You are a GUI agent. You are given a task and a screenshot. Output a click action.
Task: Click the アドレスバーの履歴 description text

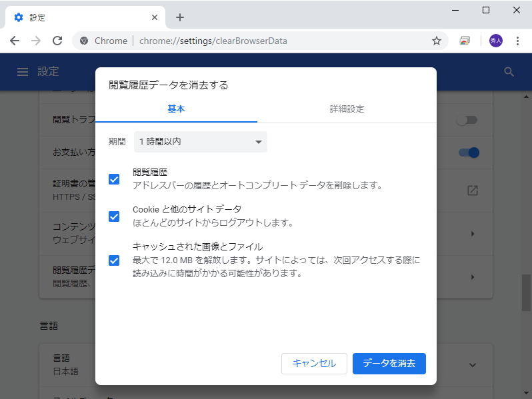click(258, 185)
